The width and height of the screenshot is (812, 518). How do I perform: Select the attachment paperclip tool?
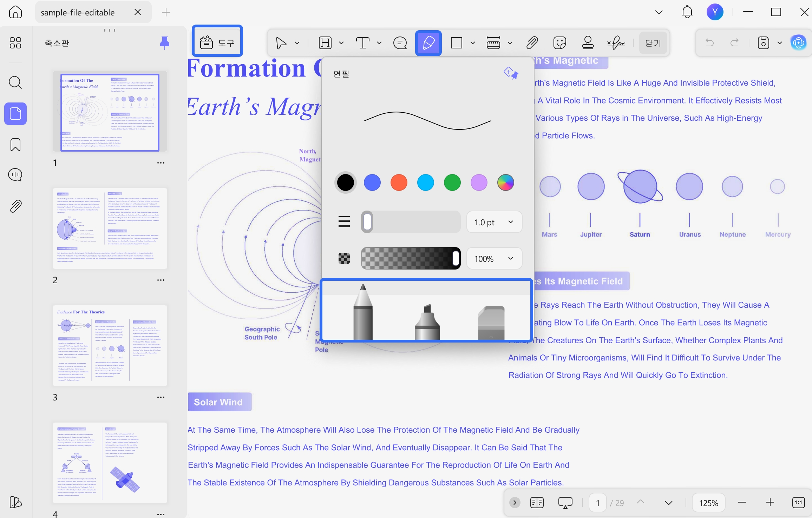click(532, 43)
